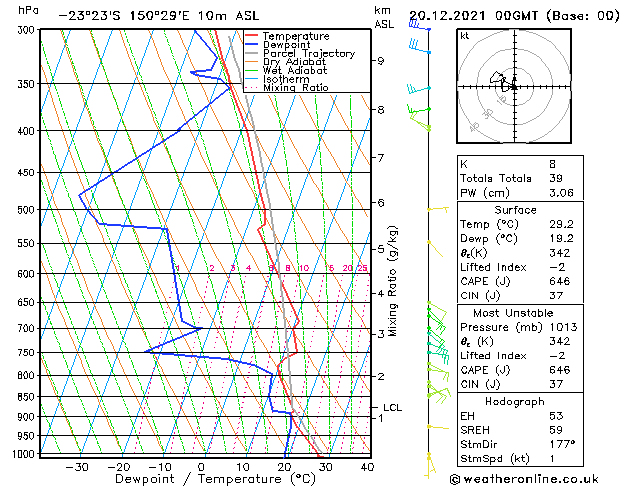Image resolution: width=629 pixels, height=486 pixels.
Task: Click the mixing ratio line label 25
Action: (x=363, y=268)
